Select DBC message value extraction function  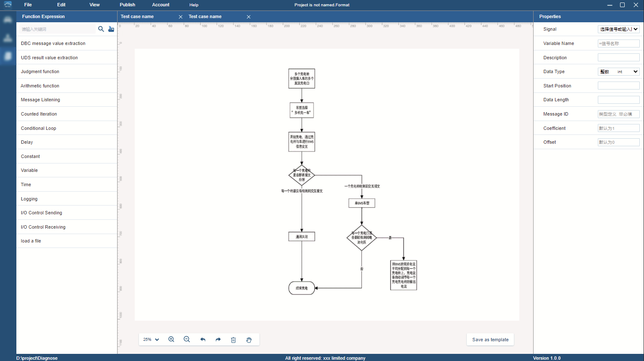click(53, 43)
